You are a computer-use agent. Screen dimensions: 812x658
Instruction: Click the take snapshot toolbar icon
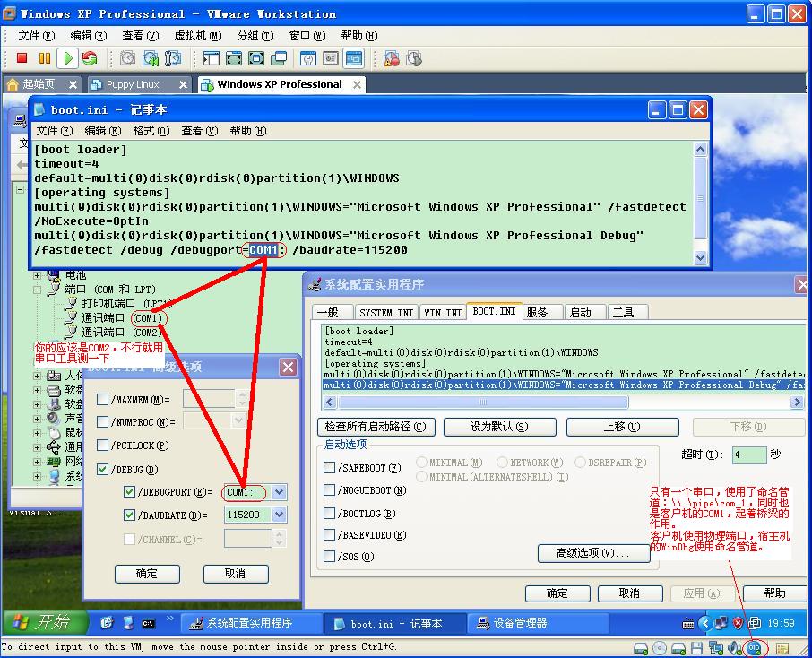click(x=127, y=58)
